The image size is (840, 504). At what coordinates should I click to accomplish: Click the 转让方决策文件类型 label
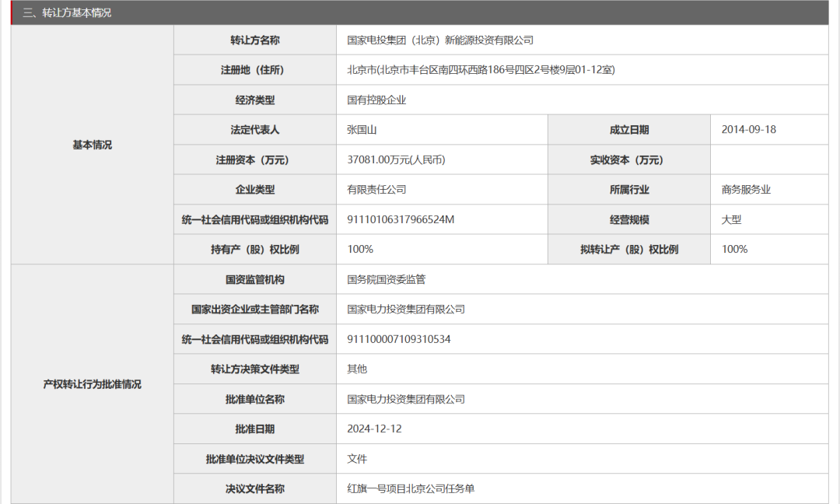255,369
